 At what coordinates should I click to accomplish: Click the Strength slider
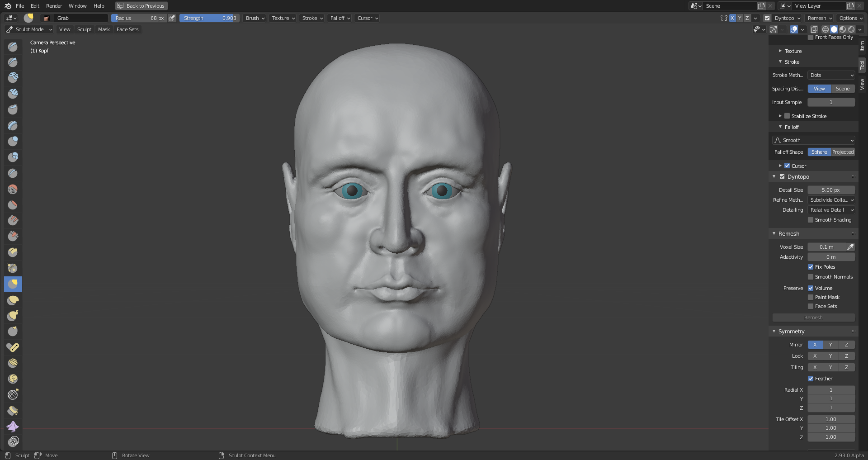point(209,18)
